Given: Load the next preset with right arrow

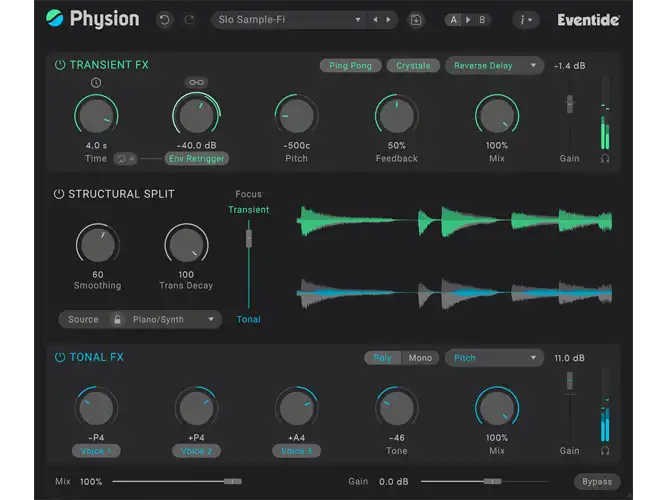Looking at the screenshot, I should pyautogui.click(x=388, y=20).
